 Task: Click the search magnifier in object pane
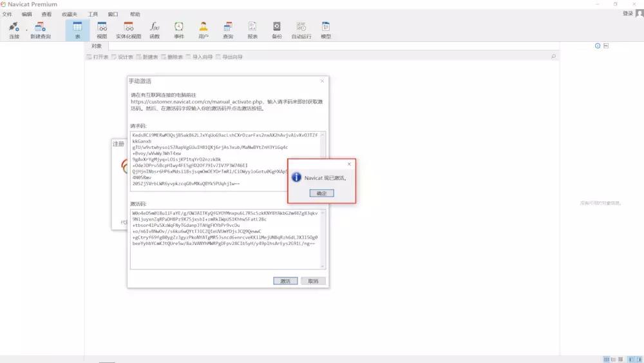[x=553, y=57]
